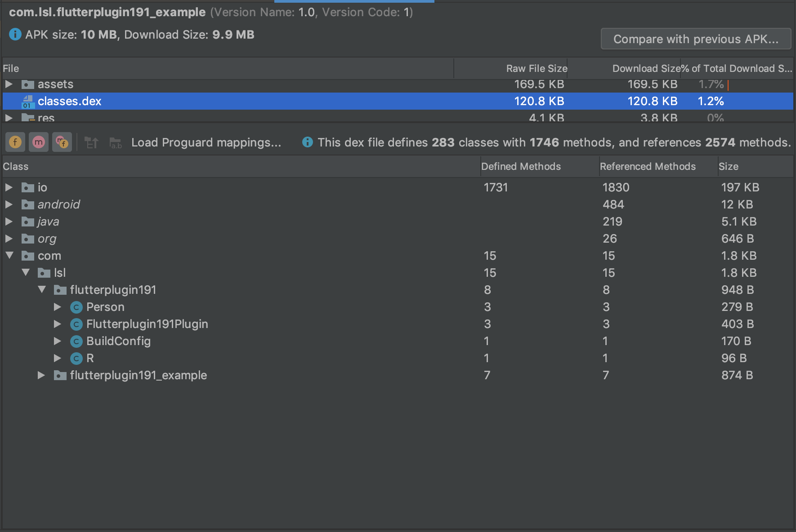Toggle the show fields (f) button
This screenshot has width=796, height=532.
tap(15, 142)
